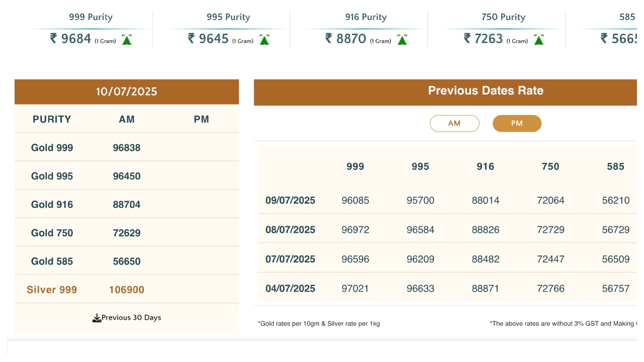The height and width of the screenshot is (362, 644).
Task: Click the green up arrow beside 995 Purity
Action: (264, 40)
